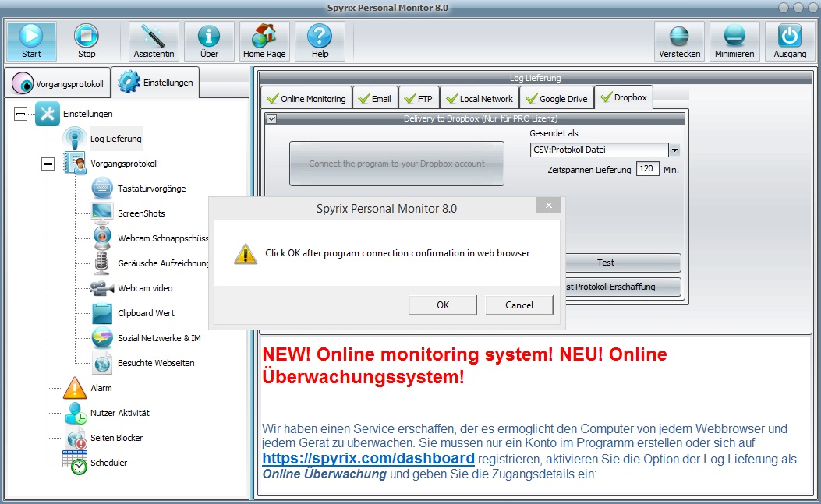Viewport: 821px width, 504px height.
Task: Select the ScreenShots monitor icon
Action: (x=101, y=213)
